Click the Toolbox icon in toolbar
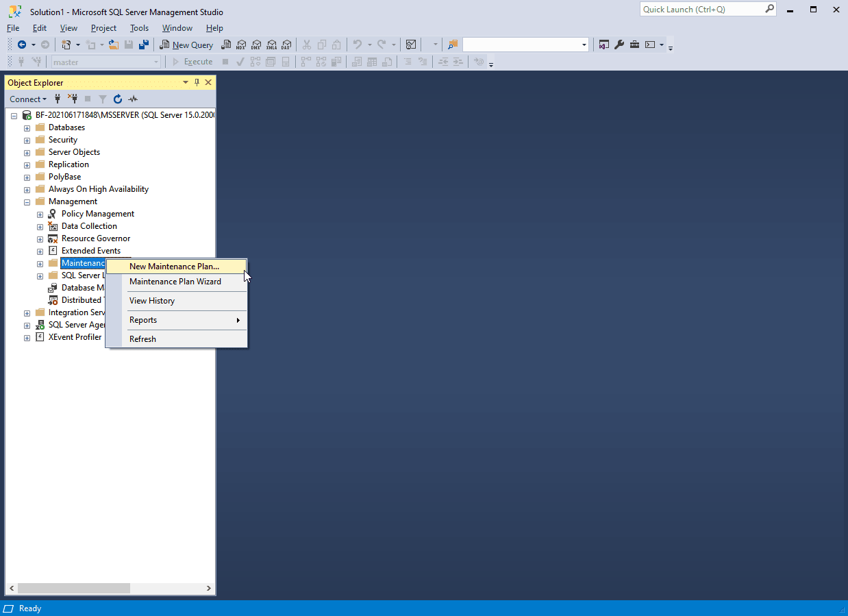The image size is (848, 616). coord(634,45)
